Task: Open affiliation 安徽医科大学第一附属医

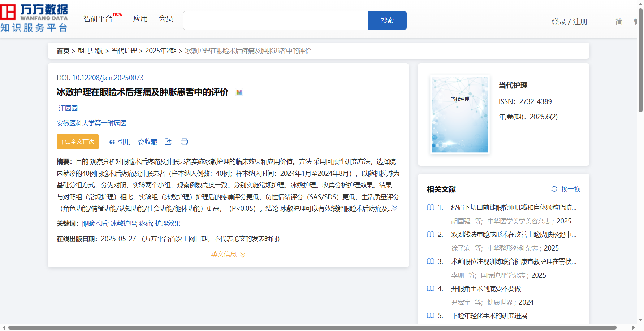Action: point(92,123)
